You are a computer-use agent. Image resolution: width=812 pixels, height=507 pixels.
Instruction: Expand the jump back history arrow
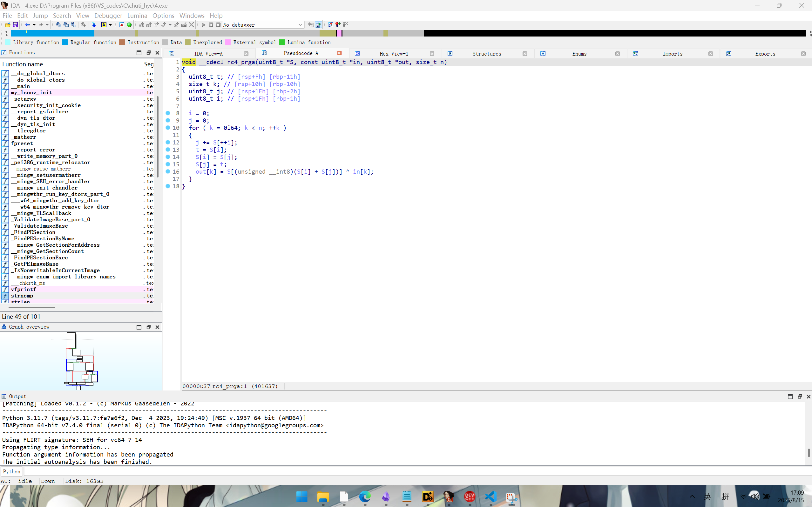coord(34,25)
